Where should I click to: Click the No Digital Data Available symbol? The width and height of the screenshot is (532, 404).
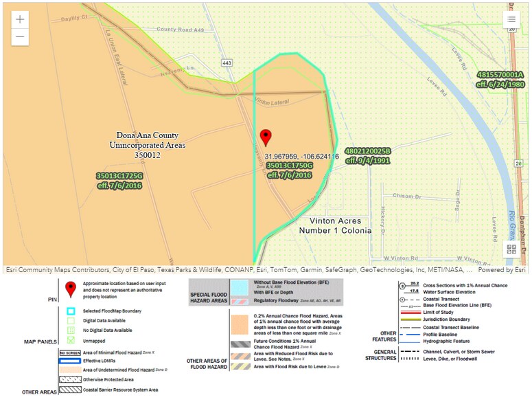coord(69,330)
